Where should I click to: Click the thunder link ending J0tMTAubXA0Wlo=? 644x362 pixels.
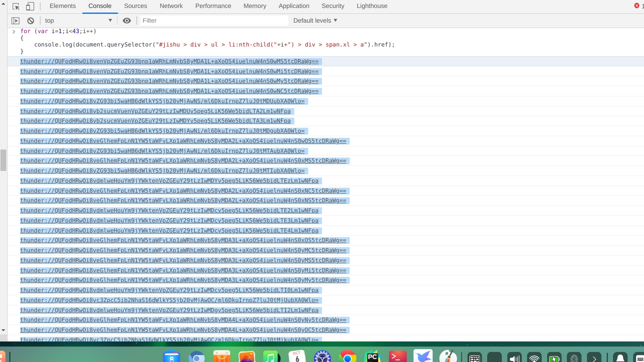tap(162, 151)
